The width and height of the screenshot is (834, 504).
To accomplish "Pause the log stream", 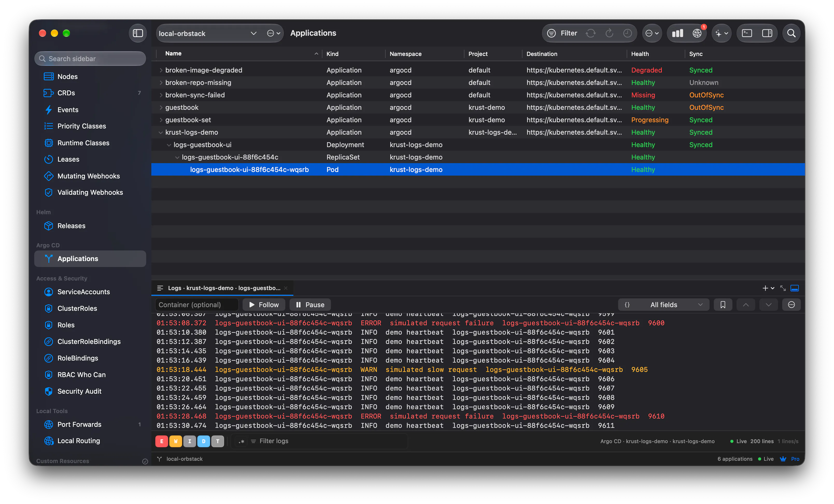I will click(x=310, y=304).
